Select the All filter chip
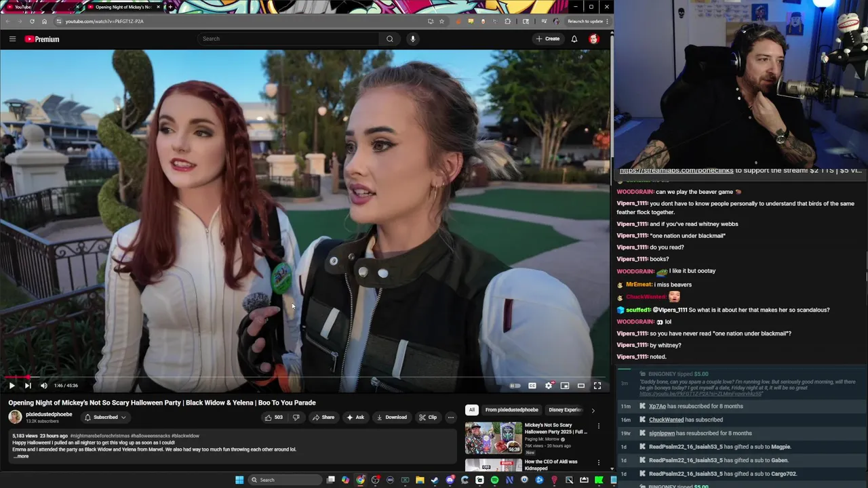The width and height of the screenshot is (868, 488). point(471,410)
